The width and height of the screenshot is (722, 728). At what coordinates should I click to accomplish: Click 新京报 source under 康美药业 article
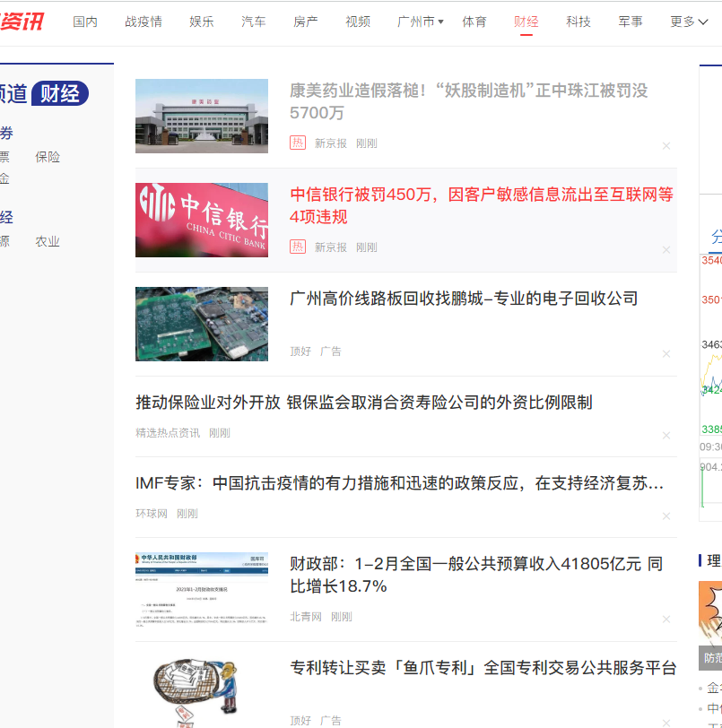click(331, 143)
